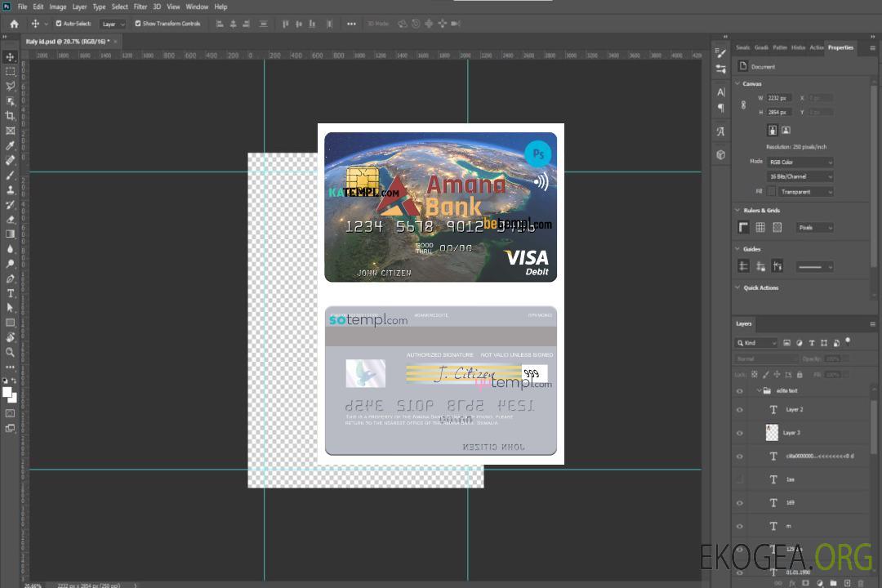Select the Clone Stamp tool
882x588 pixels.
coord(10,189)
